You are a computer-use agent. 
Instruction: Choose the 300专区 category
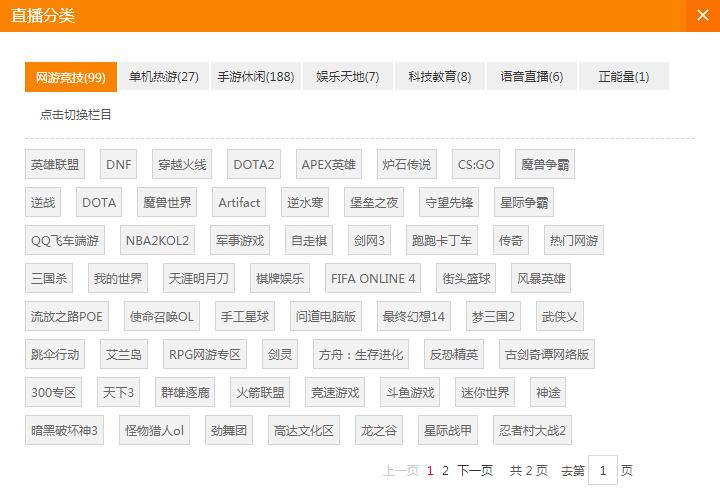click(53, 392)
